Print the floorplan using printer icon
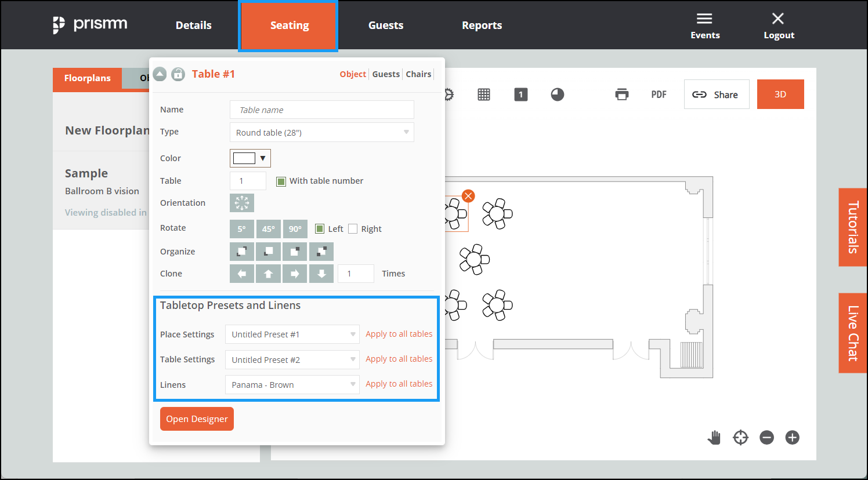 [622, 94]
